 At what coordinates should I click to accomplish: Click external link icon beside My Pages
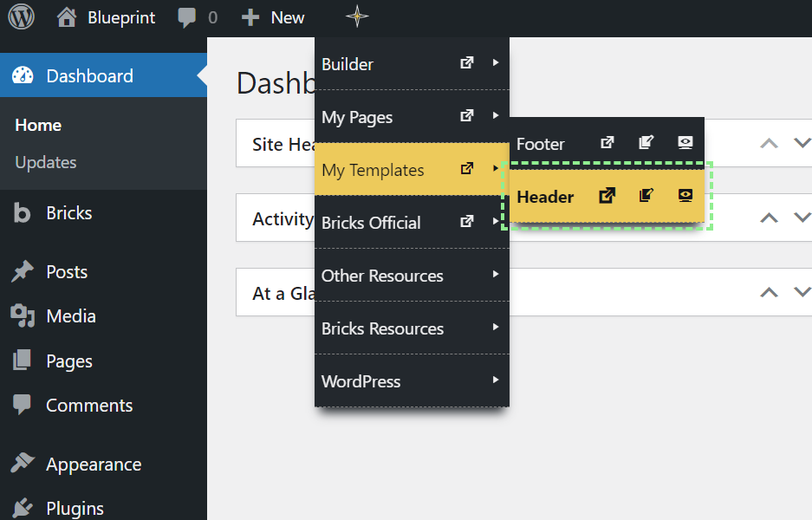467,116
